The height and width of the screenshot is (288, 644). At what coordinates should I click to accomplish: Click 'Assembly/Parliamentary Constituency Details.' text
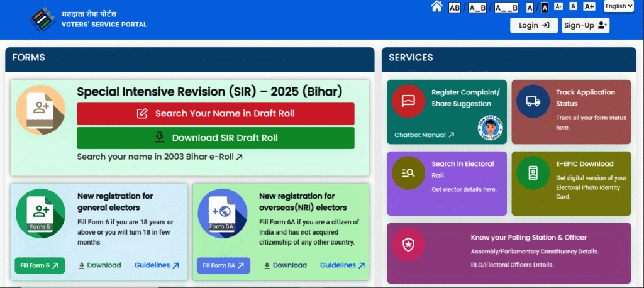535,252
